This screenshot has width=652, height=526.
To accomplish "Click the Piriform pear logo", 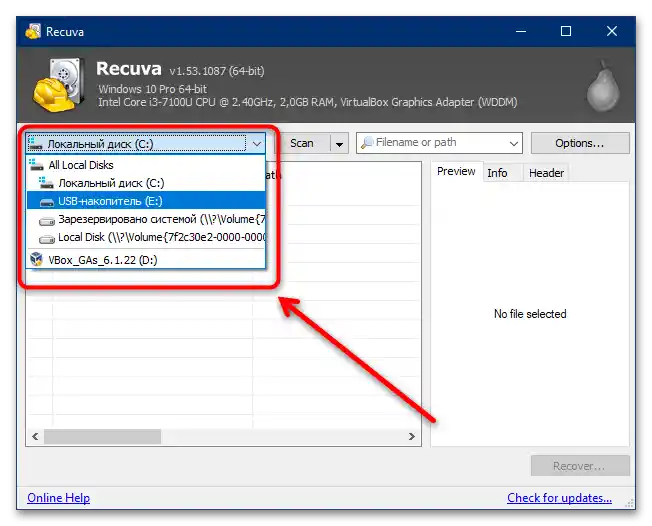I will [603, 86].
